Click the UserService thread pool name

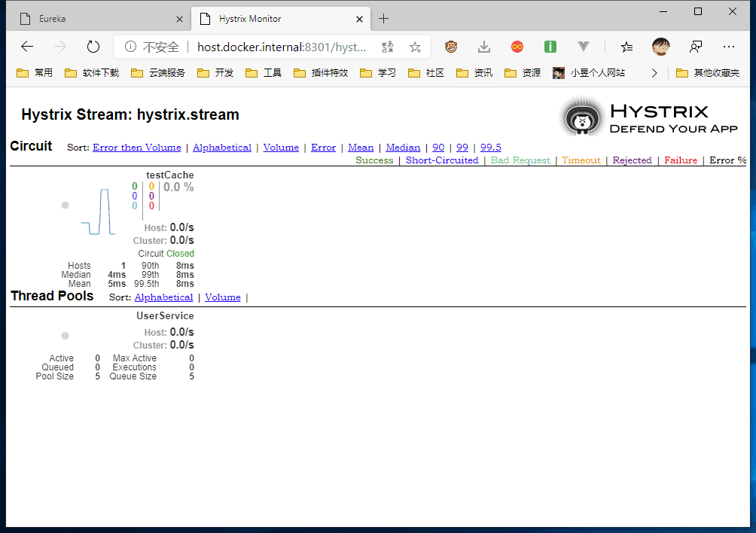165,315
